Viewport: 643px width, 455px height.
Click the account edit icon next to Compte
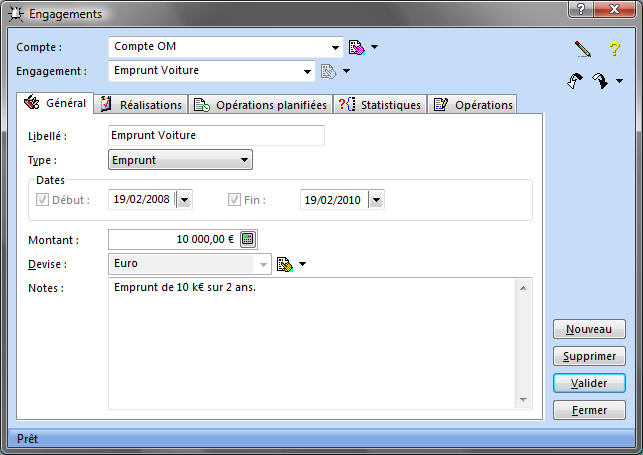[x=356, y=47]
